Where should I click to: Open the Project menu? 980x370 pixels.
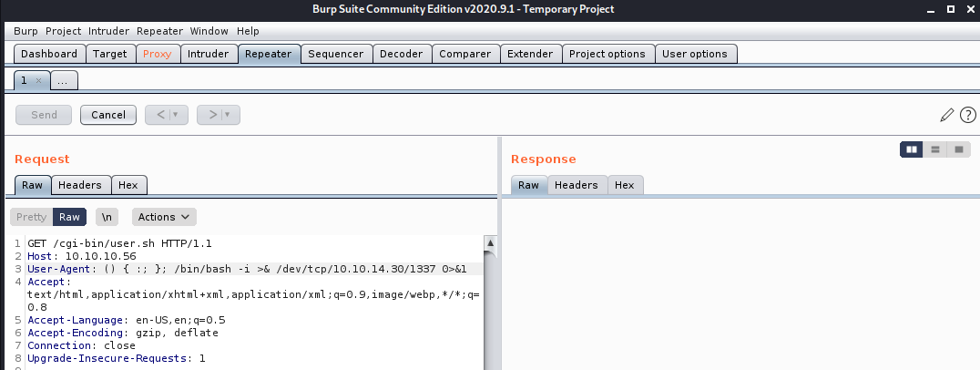click(x=63, y=31)
